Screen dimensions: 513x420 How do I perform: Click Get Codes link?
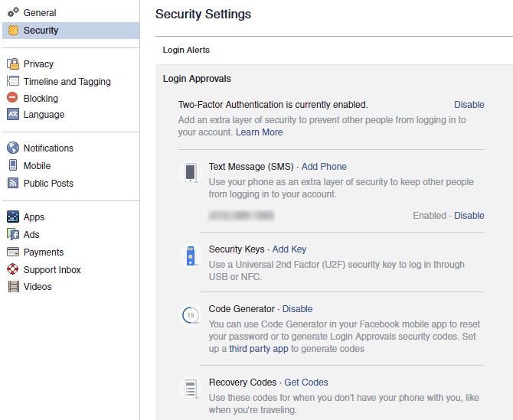point(306,383)
